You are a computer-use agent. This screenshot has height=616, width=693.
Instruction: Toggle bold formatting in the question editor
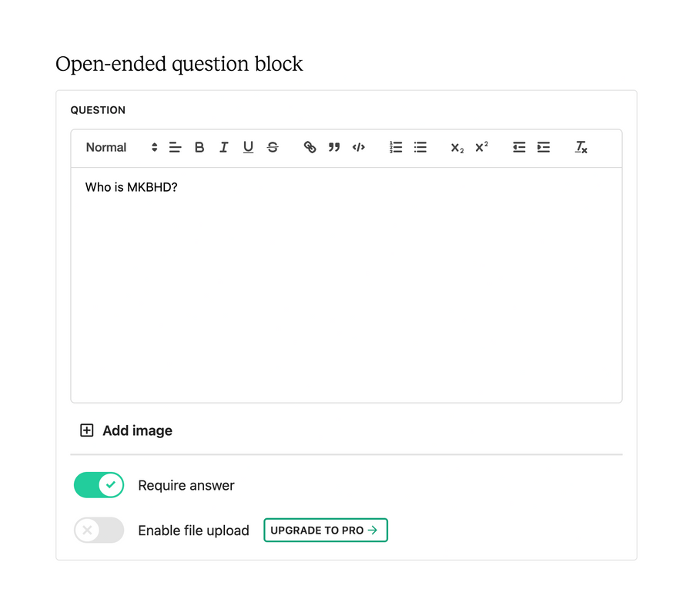(x=199, y=147)
